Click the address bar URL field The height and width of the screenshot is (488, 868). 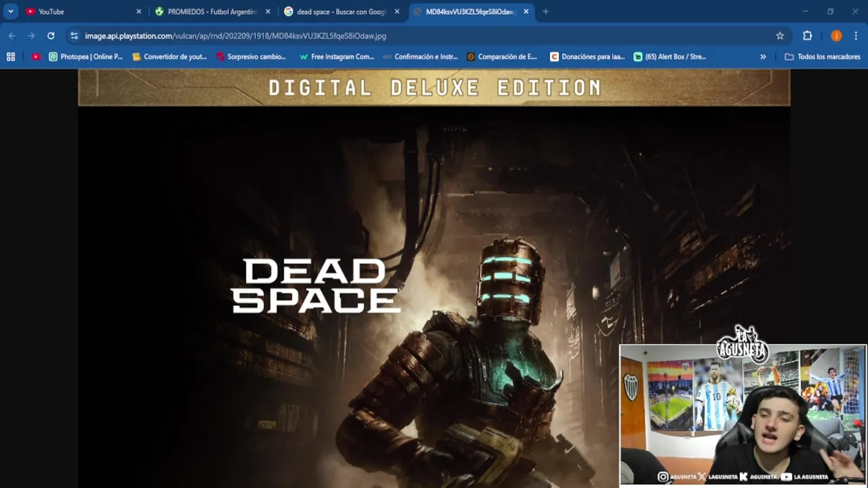click(x=427, y=36)
